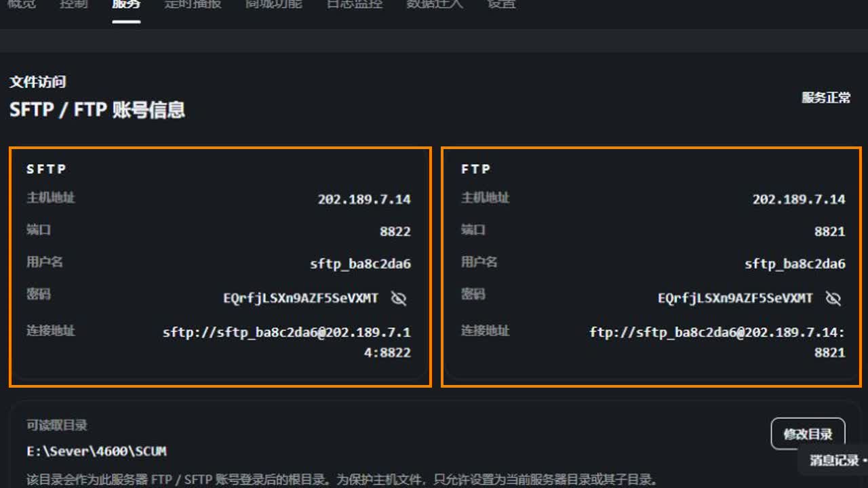The height and width of the screenshot is (488, 868).
Task: Open the 服务 tab
Action: pos(126,5)
